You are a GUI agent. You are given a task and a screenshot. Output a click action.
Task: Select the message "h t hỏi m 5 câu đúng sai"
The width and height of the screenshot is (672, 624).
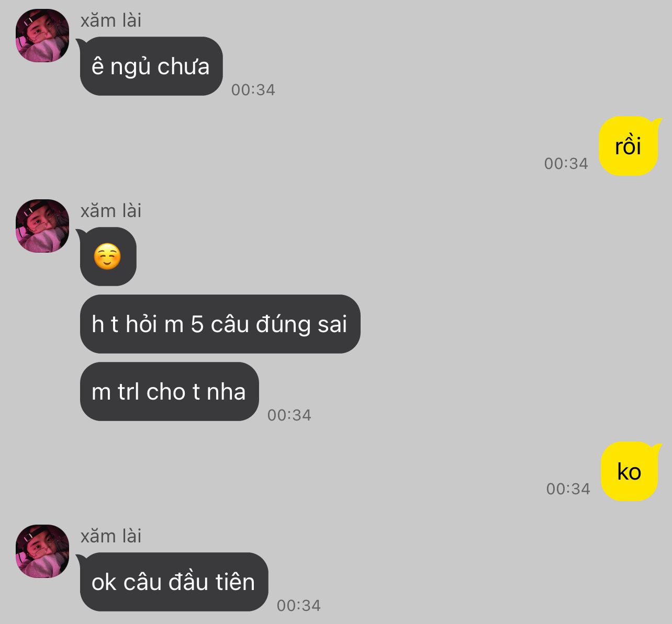point(220,324)
